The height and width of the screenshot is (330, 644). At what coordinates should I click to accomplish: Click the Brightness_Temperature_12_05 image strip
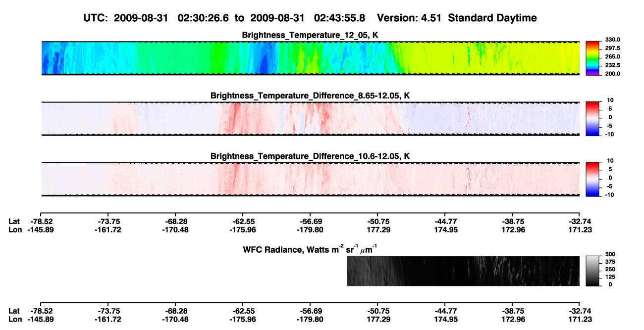click(x=310, y=58)
